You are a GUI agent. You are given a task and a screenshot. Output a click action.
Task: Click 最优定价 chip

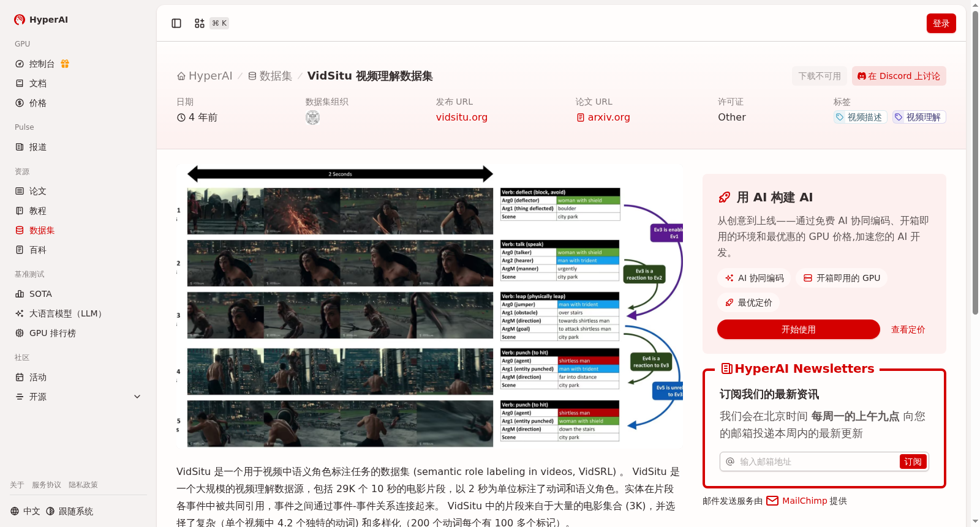coord(748,302)
